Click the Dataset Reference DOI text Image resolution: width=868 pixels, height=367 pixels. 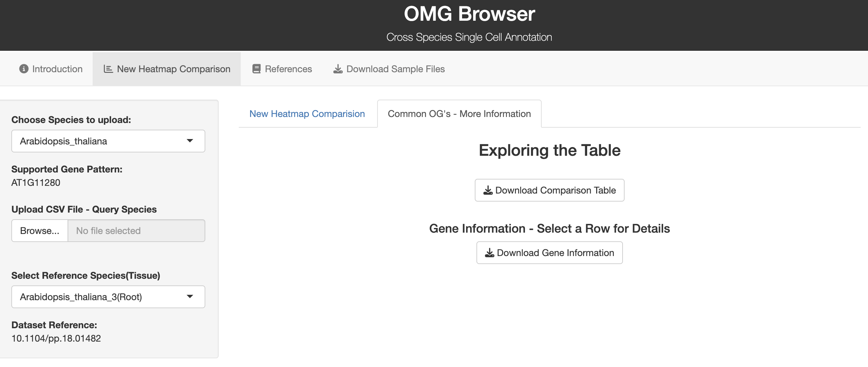point(56,338)
